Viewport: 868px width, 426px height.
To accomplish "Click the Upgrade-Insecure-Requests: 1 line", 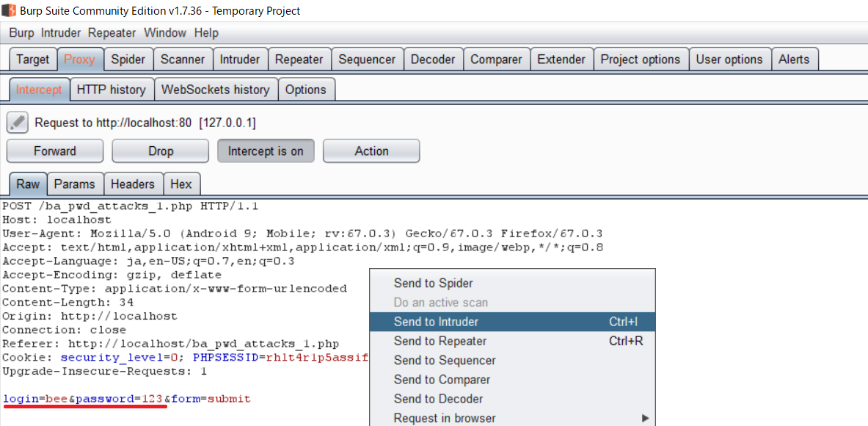I will coord(104,371).
